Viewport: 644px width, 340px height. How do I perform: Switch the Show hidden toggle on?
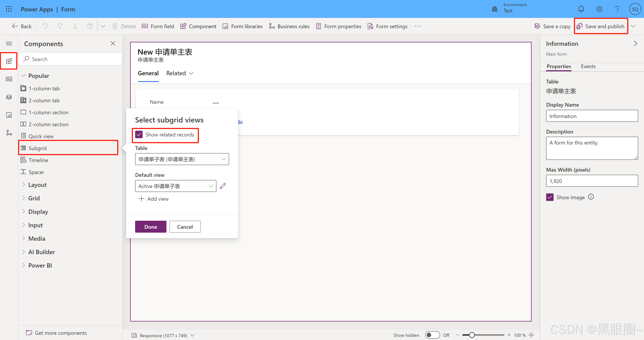[x=432, y=335]
